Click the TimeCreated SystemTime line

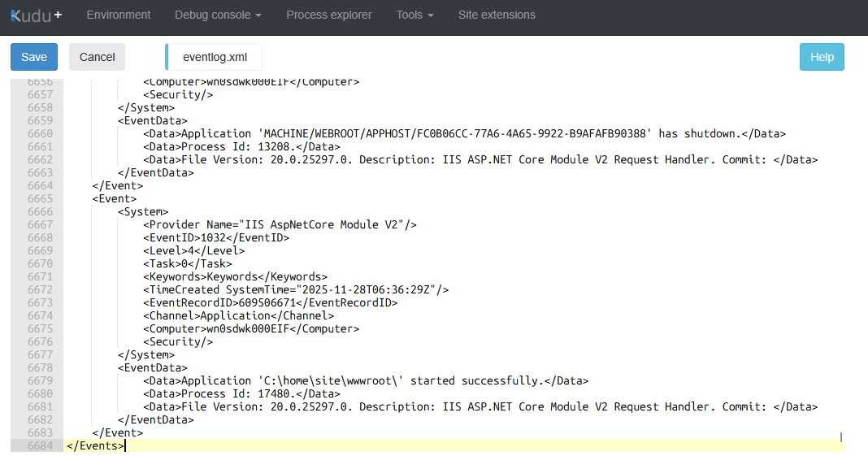[x=296, y=289]
